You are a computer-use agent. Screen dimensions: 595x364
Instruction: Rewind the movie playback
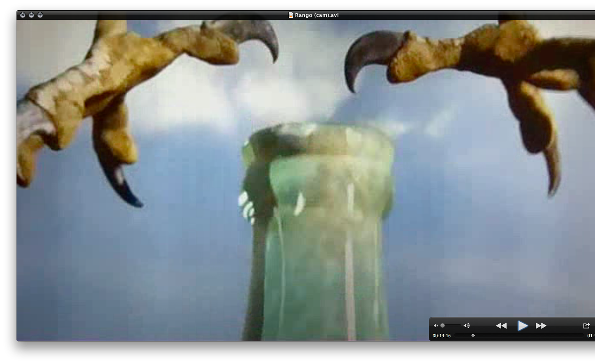[501, 326]
